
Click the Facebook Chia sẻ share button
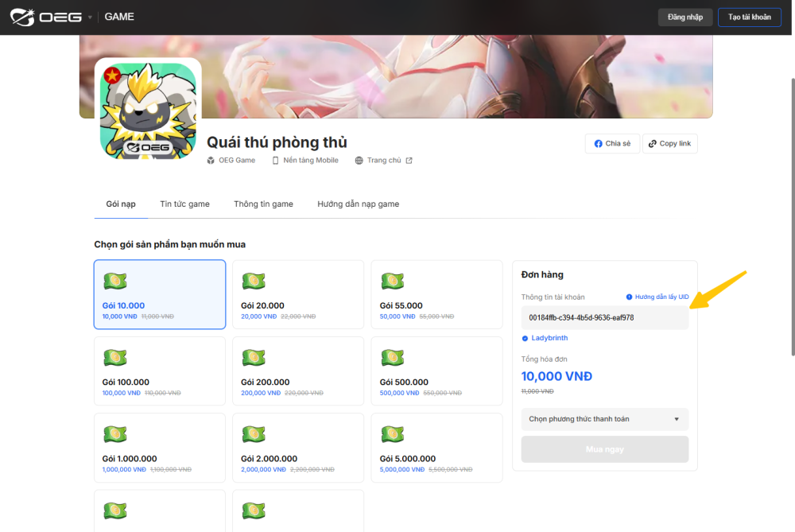click(612, 144)
